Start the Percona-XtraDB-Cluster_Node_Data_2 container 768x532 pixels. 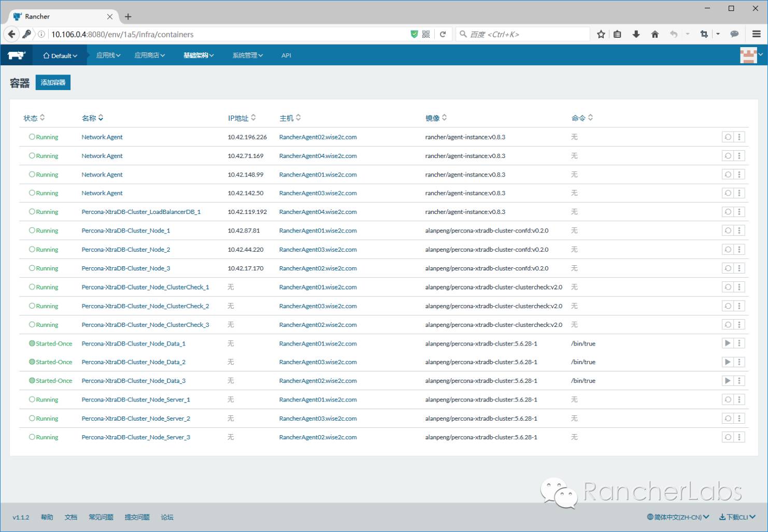pyautogui.click(x=728, y=362)
